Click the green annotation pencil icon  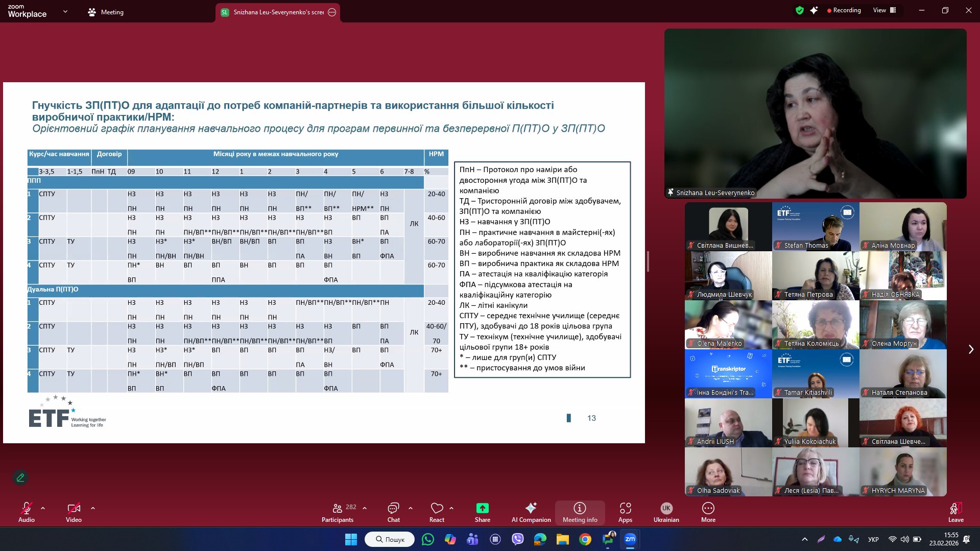20,477
